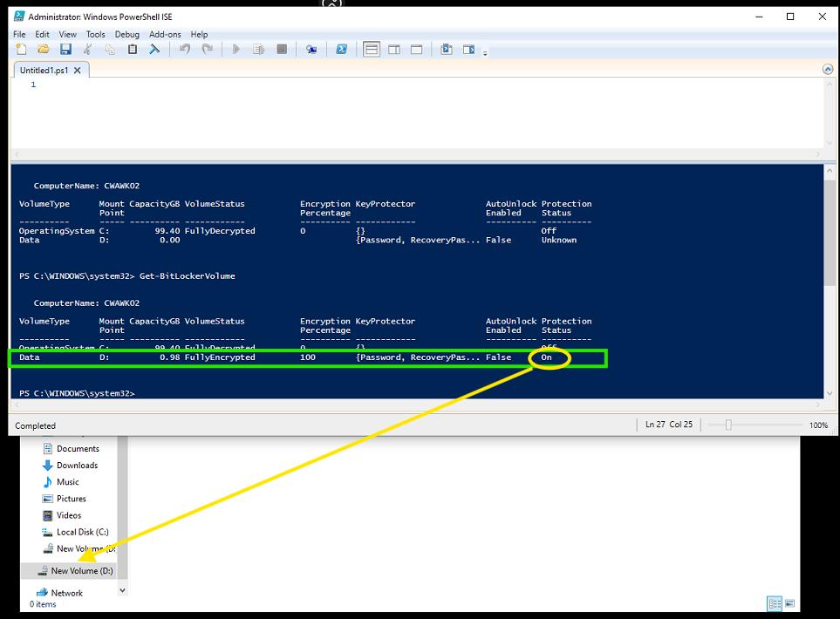Click console scrollbar up arrow
Viewport: 840px width, 619px height.
(x=830, y=171)
